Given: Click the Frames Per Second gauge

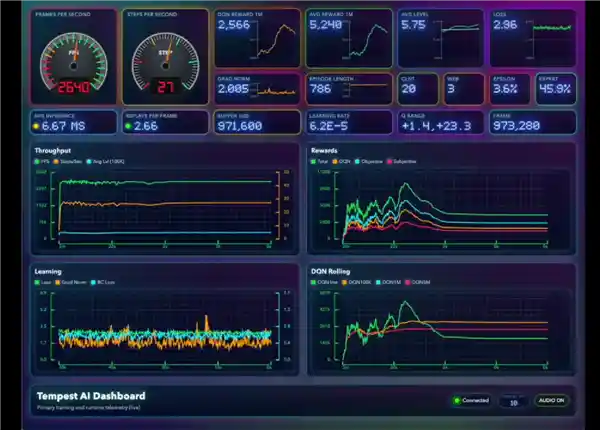Looking at the screenshot, I should click(75, 58).
